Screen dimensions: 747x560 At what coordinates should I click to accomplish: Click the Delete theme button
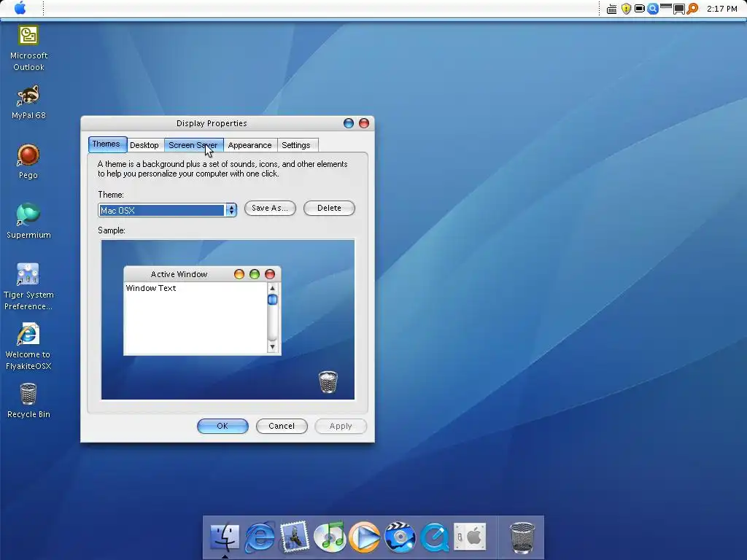pos(329,208)
